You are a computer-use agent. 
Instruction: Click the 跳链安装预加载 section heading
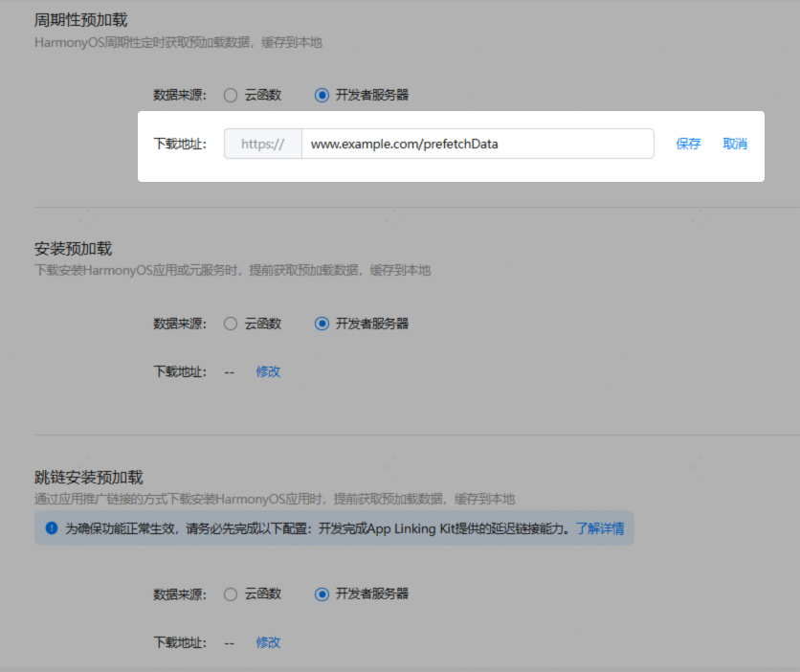click(88, 477)
